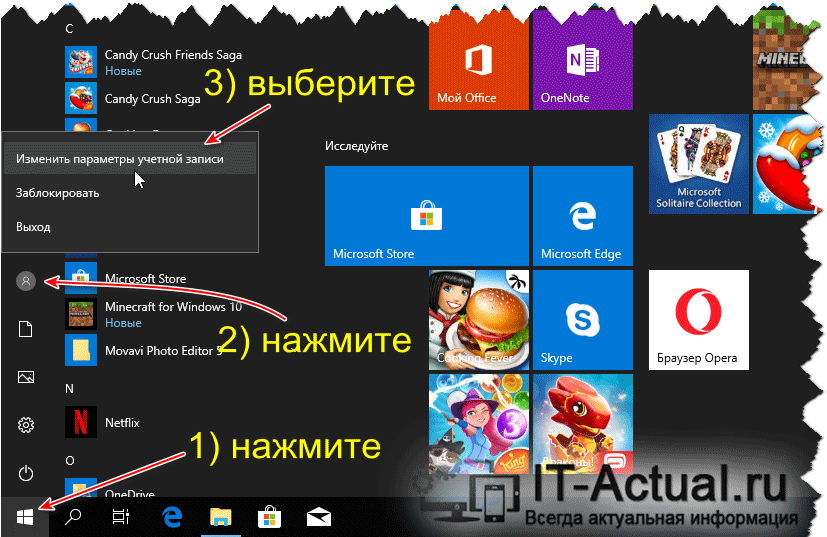Click the letter O group header

coord(70,461)
